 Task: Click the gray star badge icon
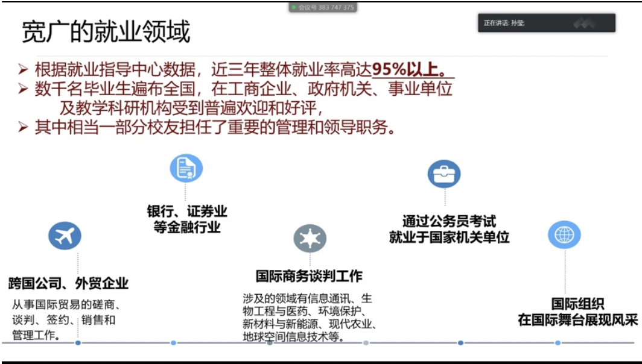pos(310,238)
